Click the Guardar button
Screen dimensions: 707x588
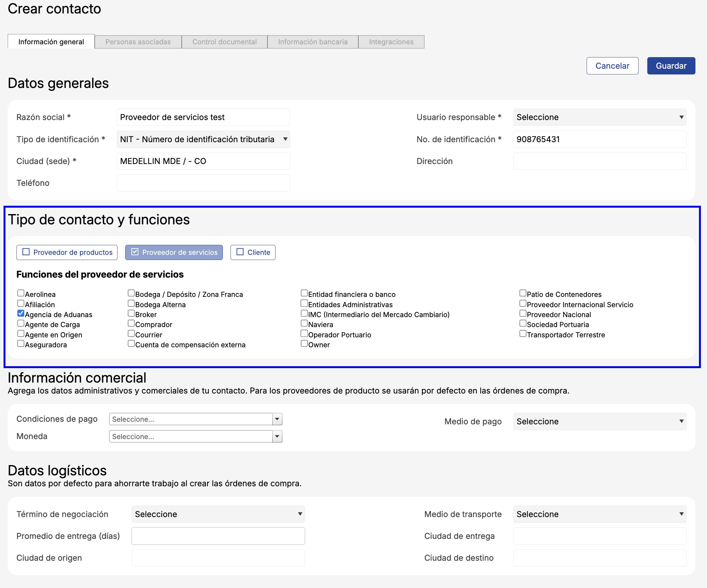coord(671,65)
